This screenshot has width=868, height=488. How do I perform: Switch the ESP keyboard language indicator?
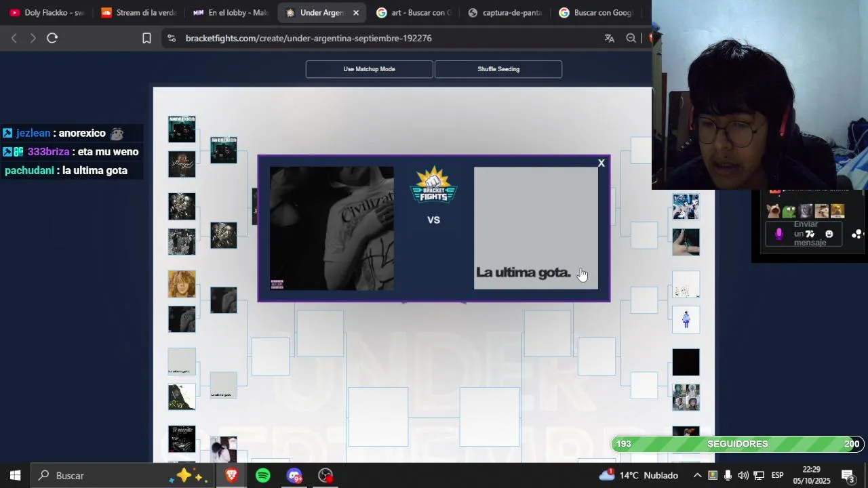pos(778,476)
